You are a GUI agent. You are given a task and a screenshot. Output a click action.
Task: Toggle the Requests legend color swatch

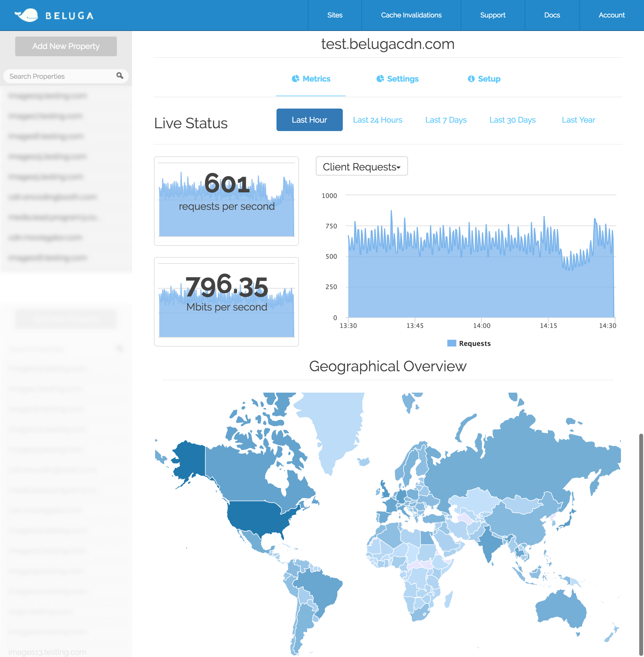pos(451,343)
